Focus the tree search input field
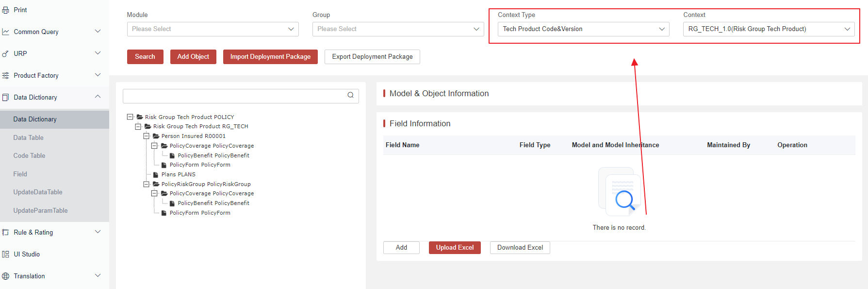This screenshot has width=868, height=289. (235, 96)
